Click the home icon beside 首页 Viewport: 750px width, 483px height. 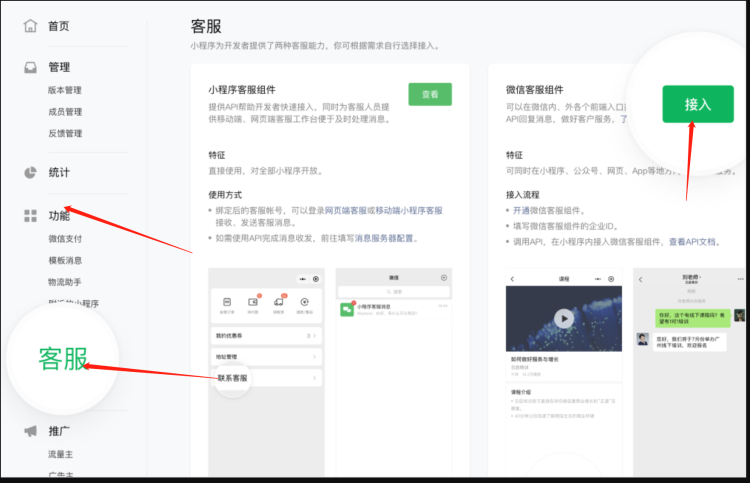coord(30,26)
